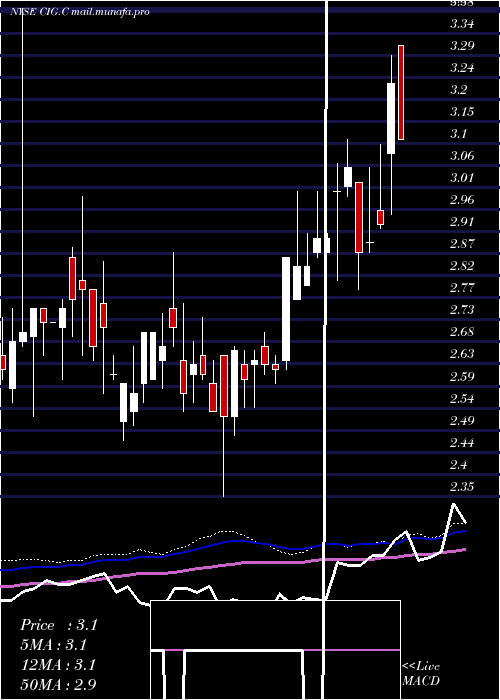The width and height of the screenshot is (500, 700).
Task: Click the '<<Live MACD' label
Action: click(421, 673)
